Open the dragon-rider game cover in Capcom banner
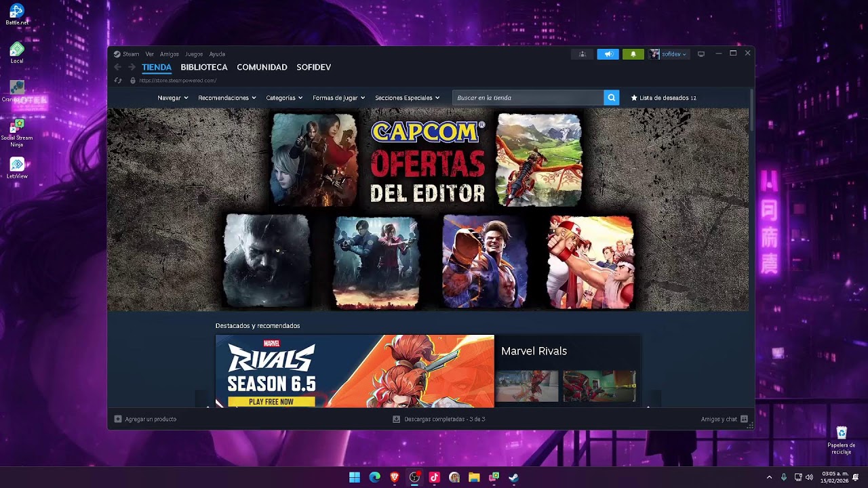This screenshot has height=488, width=868. click(539, 160)
